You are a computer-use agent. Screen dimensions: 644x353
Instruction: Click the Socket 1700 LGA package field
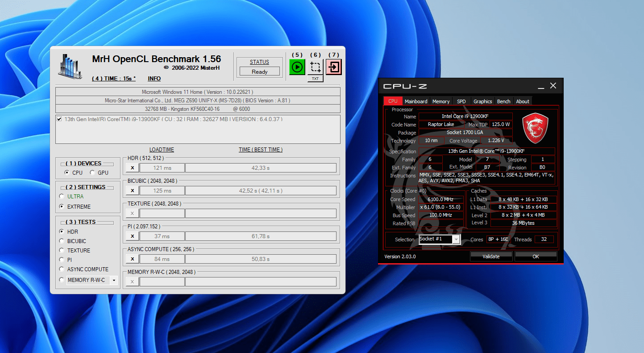pos(465,132)
